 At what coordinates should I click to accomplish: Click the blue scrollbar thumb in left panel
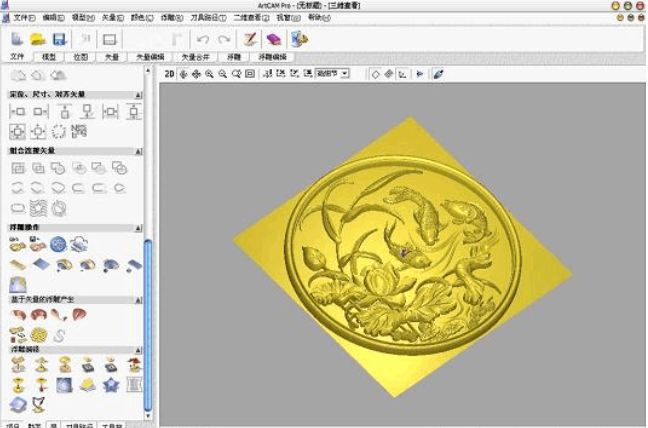148,325
